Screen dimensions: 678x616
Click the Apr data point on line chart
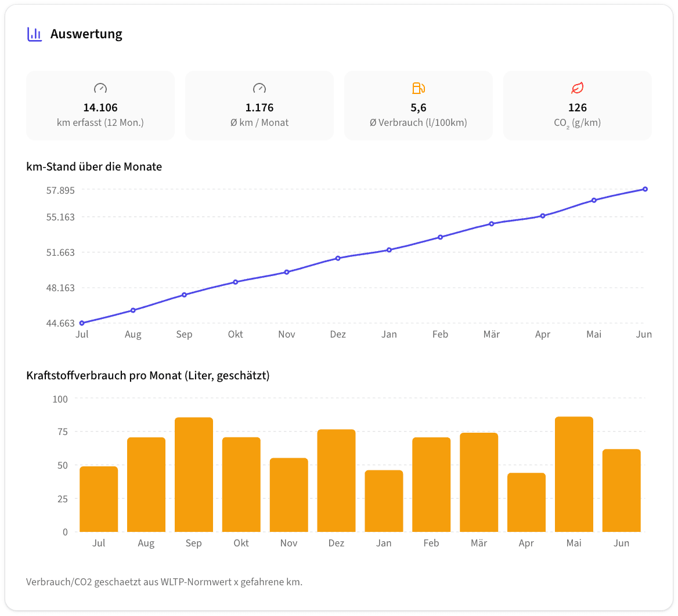pyautogui.click(x=543, y=216)
